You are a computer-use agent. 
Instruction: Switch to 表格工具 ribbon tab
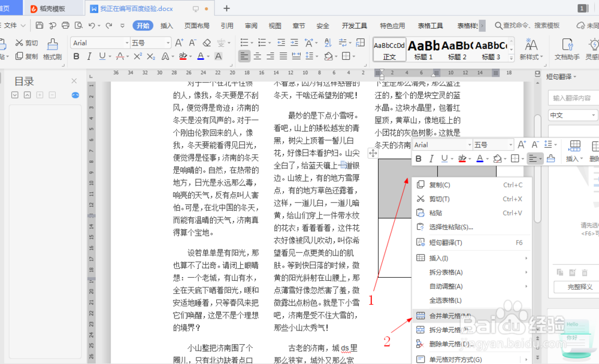(x=430, y=26)
